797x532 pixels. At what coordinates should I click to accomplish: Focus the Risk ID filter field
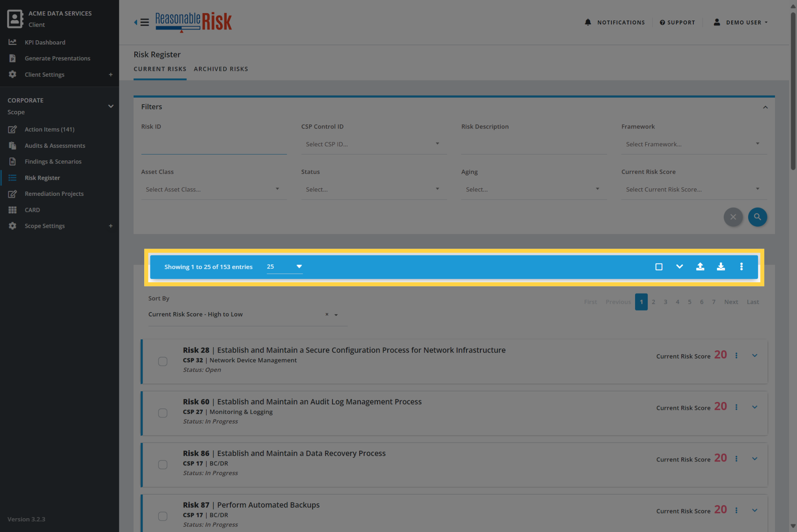[x=214, y=145]
